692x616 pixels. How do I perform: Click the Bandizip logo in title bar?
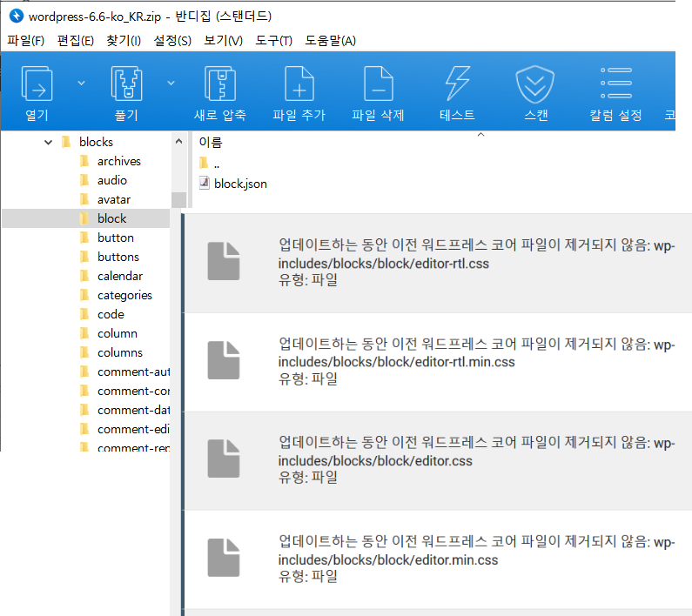(17, 16)
